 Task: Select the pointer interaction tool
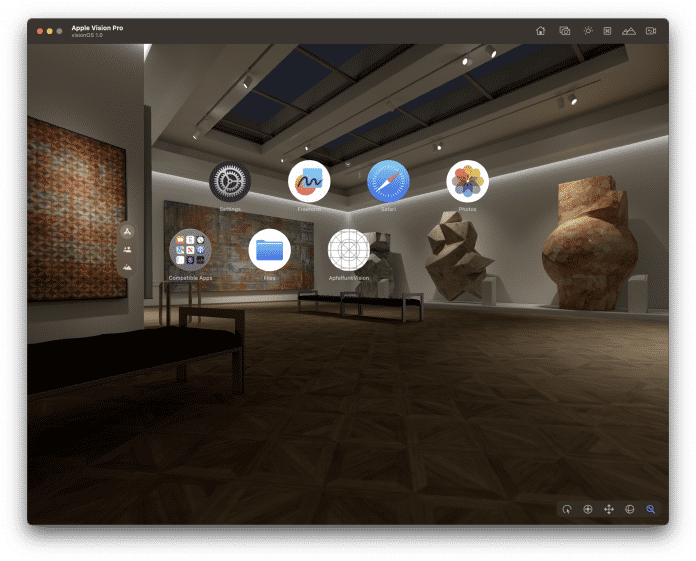567,509
